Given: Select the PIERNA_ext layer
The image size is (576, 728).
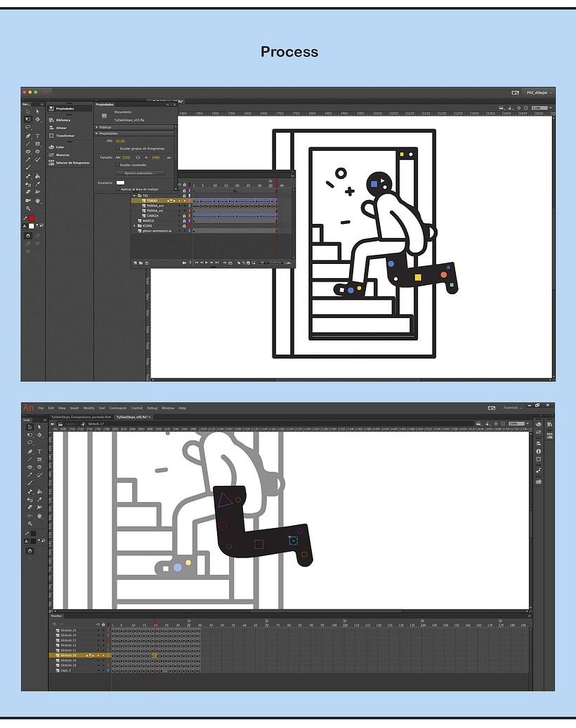Looking at the screenshot, I should tap(162, 206).
